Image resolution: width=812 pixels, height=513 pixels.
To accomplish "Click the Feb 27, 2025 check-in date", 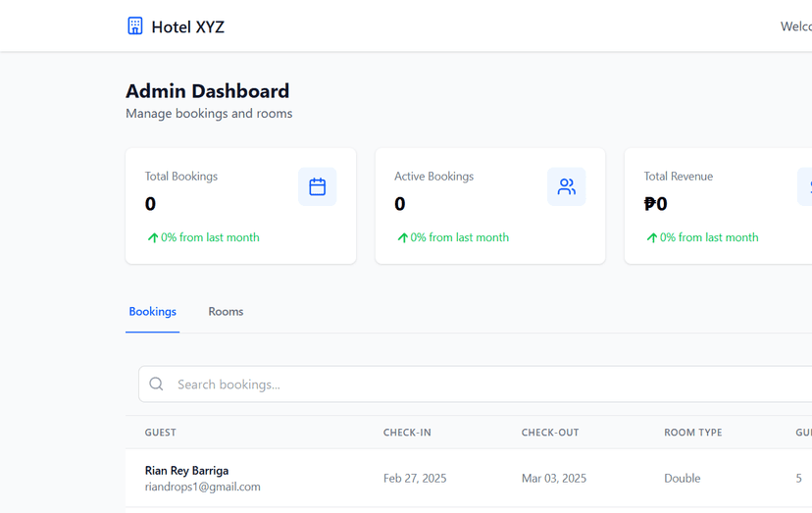I will pyautogui.click(x=415, y=479).
